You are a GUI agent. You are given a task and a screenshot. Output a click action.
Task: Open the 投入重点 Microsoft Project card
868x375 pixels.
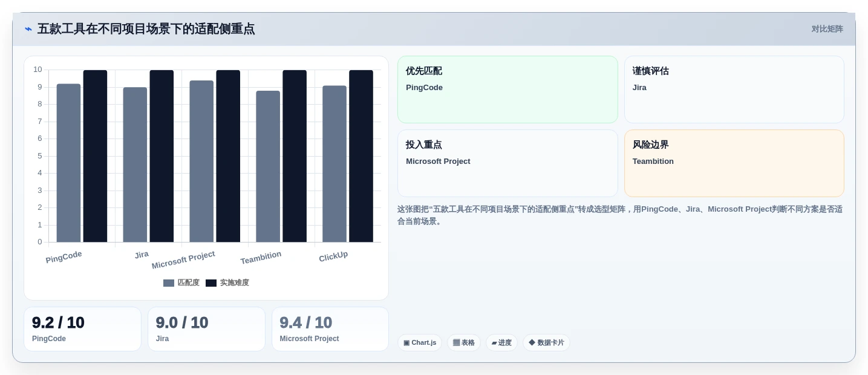coord(507,163)
